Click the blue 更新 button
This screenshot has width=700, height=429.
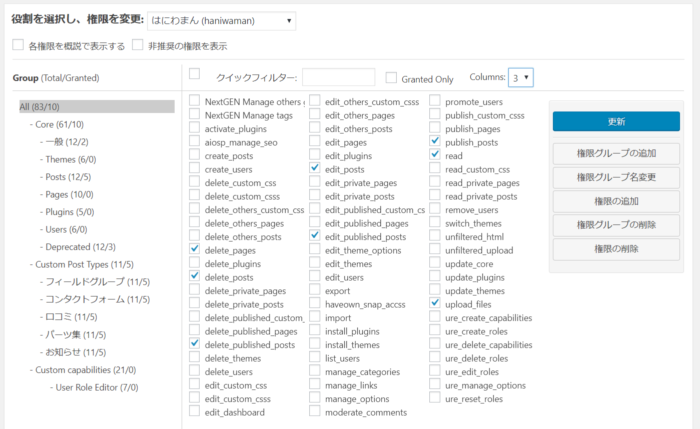[x=616, y=121]
